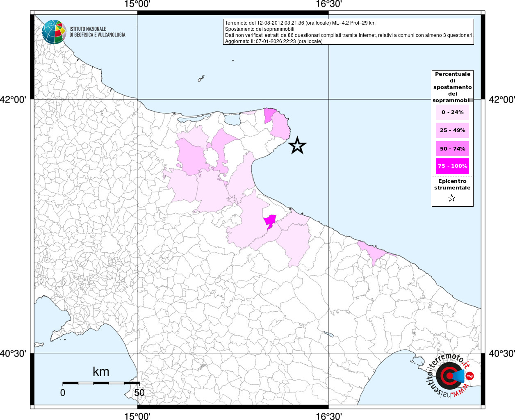
Task: Click the km scale bar
Action: pyautogui.click(x=101, y=383)
